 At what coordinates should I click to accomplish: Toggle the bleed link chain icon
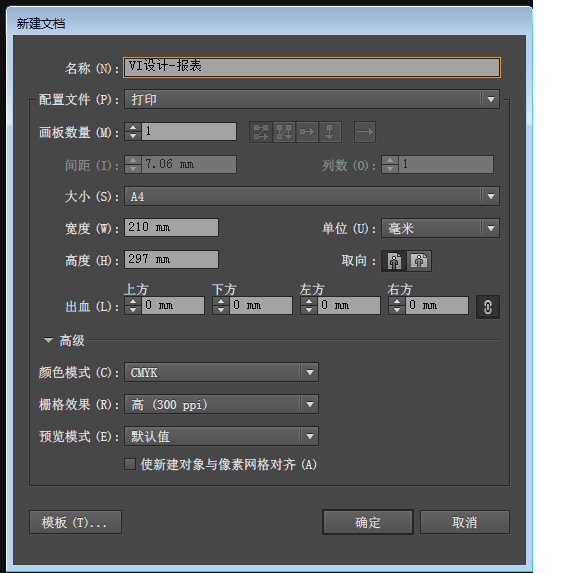(488, 307)
